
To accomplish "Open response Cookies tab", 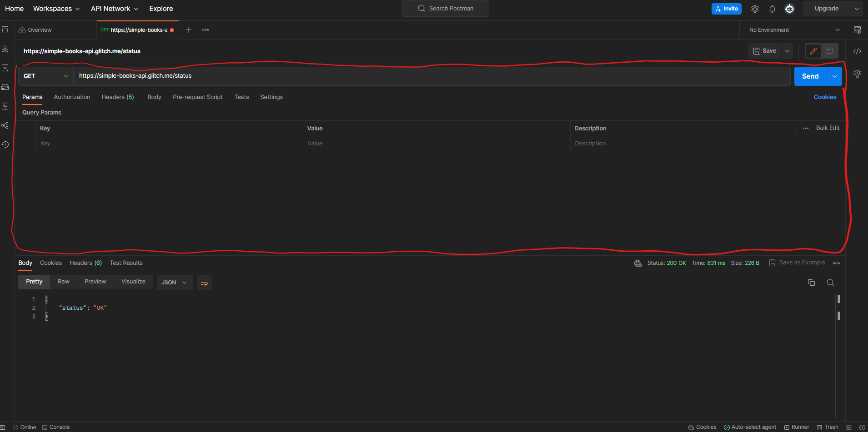I will [x=51, y=263].
